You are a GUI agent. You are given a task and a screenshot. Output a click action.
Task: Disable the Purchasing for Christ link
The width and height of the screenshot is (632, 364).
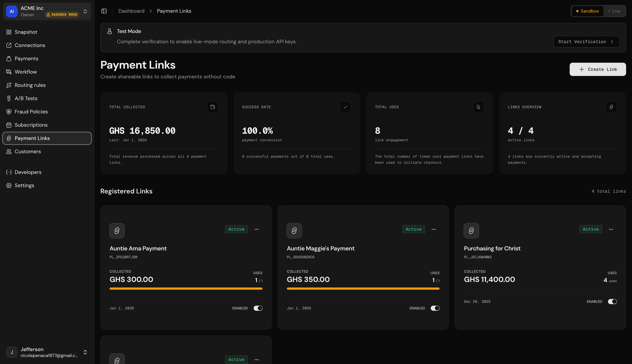click(x=612, y=301)
